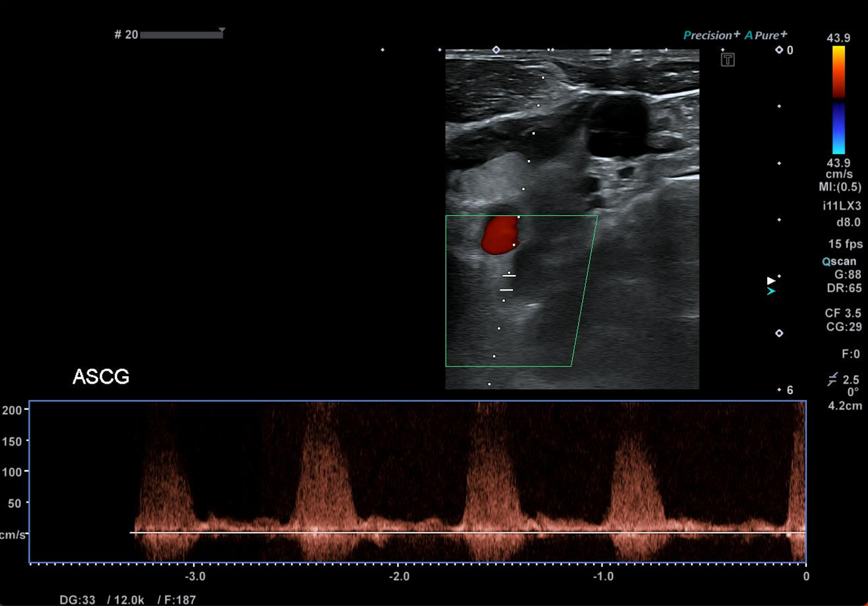
Task: Click the cyan arrowhead depth marker
Action: [x=771, y=291]
